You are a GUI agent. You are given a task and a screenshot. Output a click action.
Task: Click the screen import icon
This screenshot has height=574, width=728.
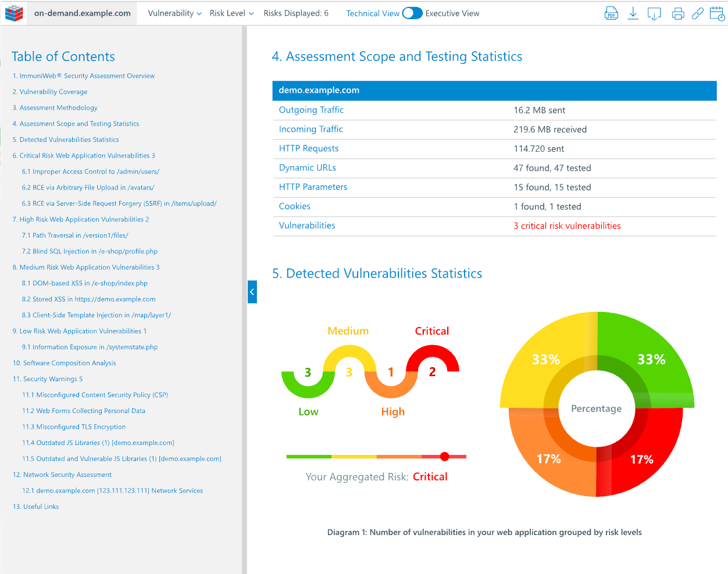pos(654,14)
